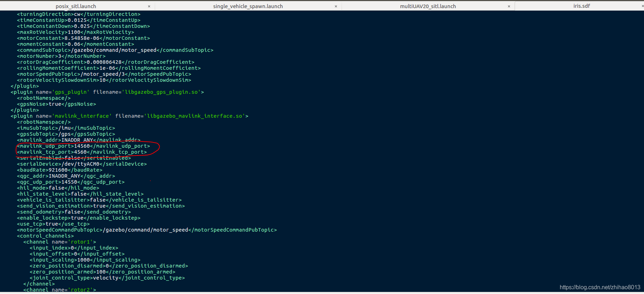Click the maxRotVelocity 1100 line
The width and height of the screenshot is (644, 294).
(75, 32)
